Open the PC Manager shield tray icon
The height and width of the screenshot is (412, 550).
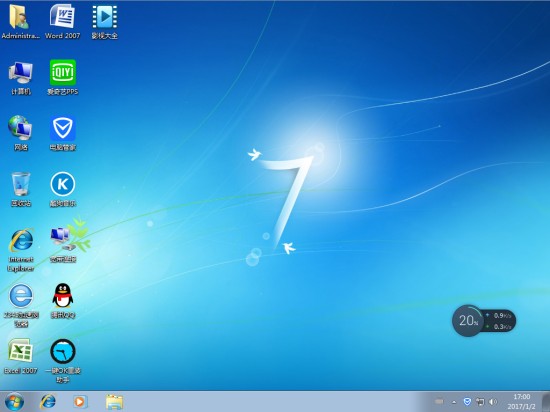(x=467, y=402)
